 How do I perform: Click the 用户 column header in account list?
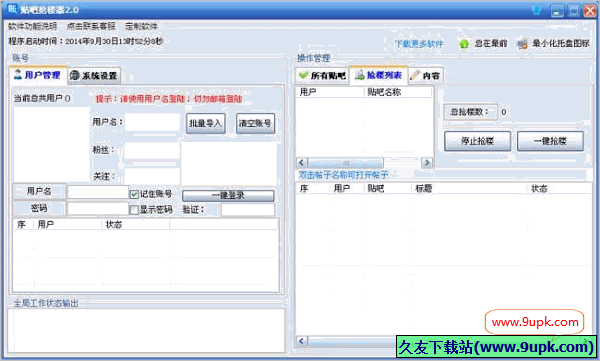tap(67, 225)
